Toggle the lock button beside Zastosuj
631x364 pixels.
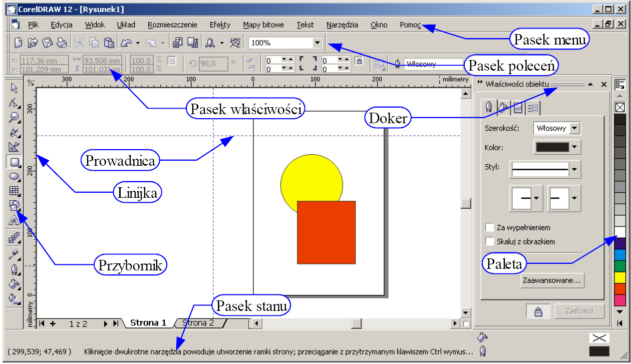pyautogui.click(x=538, y=311)
